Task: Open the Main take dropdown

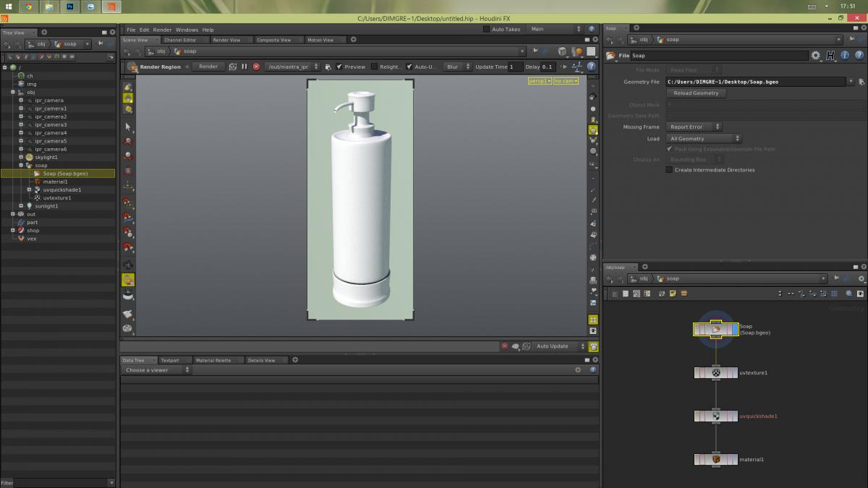Action: pos(556,29)
